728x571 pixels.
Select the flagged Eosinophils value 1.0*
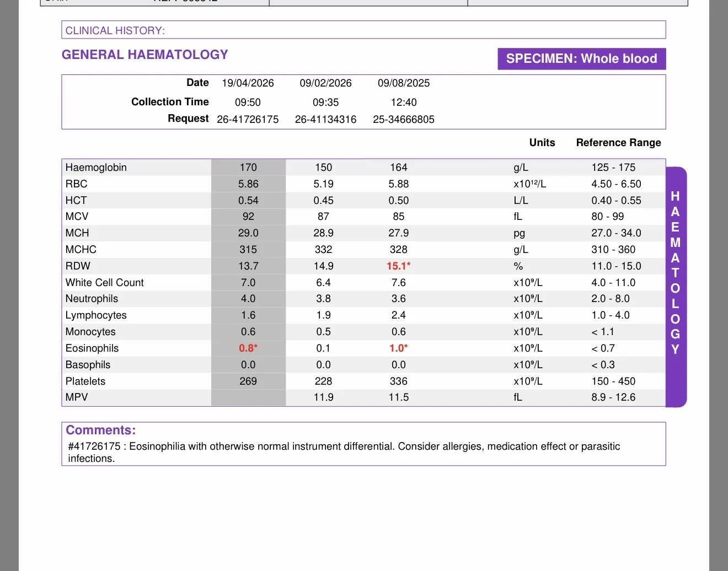click(399, 348)
